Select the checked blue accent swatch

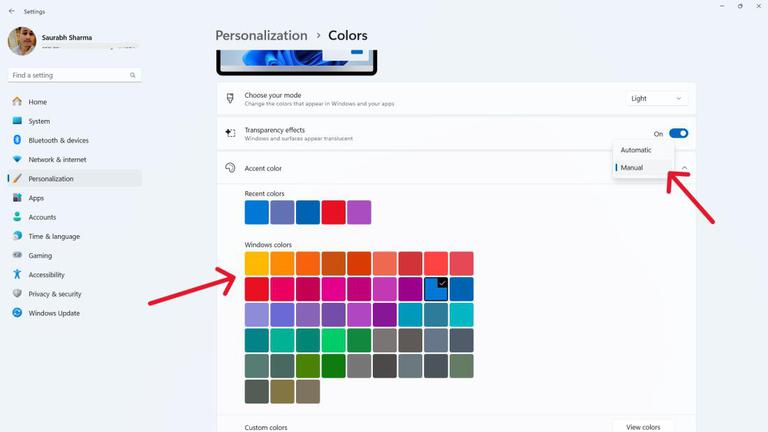[436, 289]
